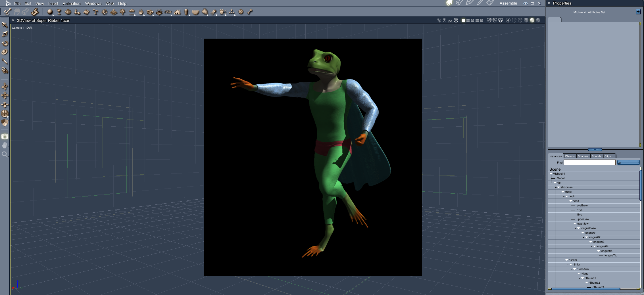Select the magnifier Zoom tool
This screenshot has height=295, width=644.
click(5, 154)
